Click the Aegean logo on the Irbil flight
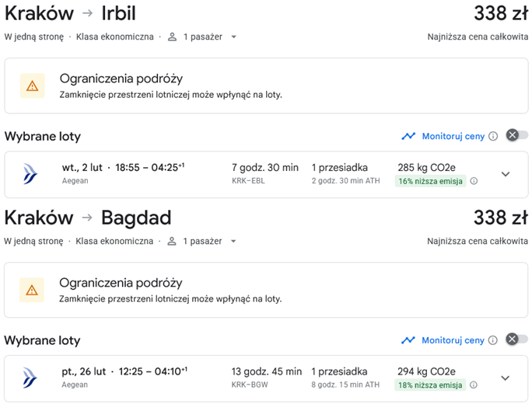 point(30,174)
